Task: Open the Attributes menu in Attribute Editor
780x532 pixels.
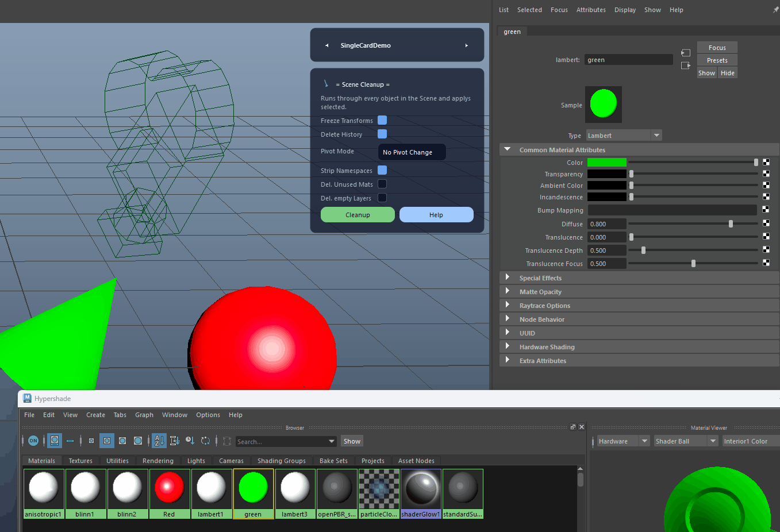Action: 591,10
